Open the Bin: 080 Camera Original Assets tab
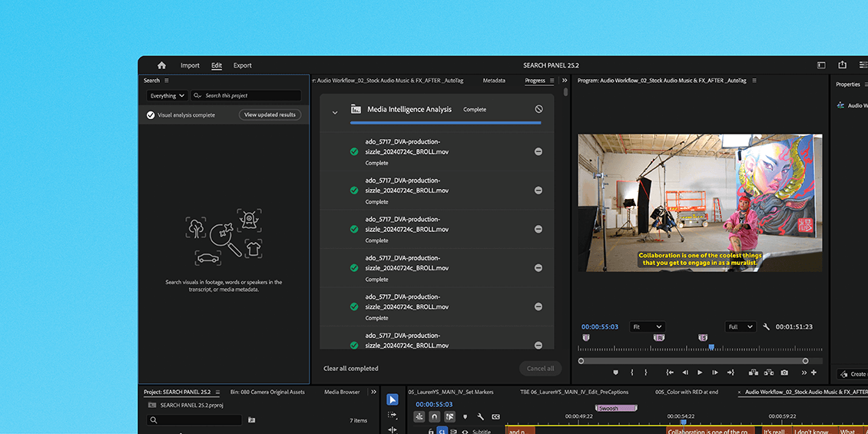 (x=267, y=392)
